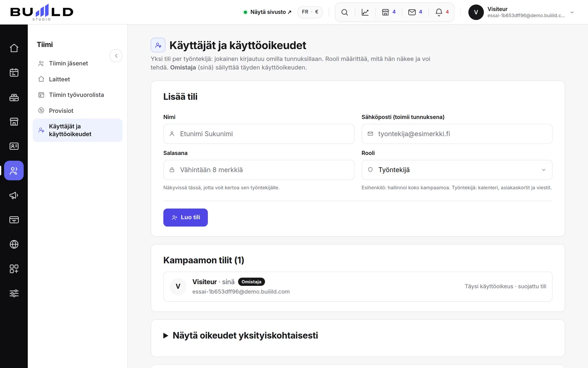Click the megaphone marketing icon
The image size is (588, 368).
14,195
